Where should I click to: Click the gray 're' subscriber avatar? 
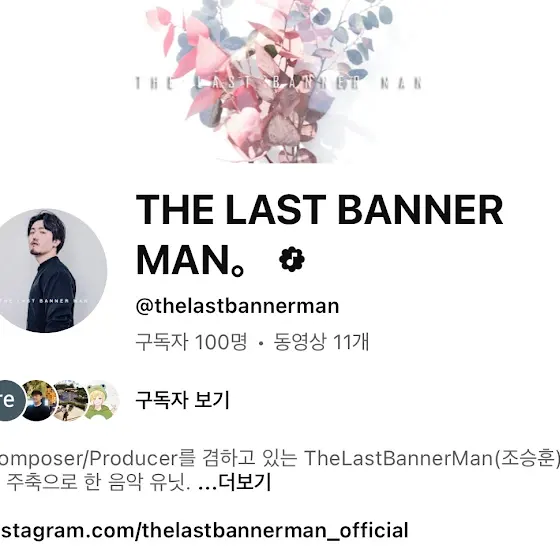coord(11,400)
